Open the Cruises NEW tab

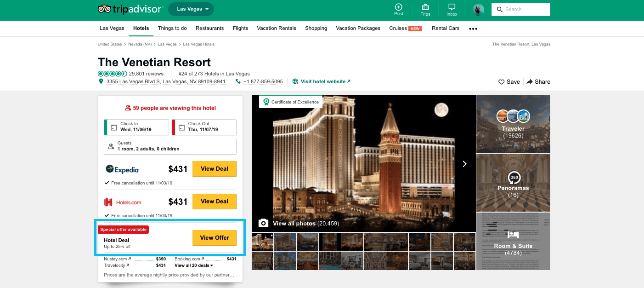[405, 28]
